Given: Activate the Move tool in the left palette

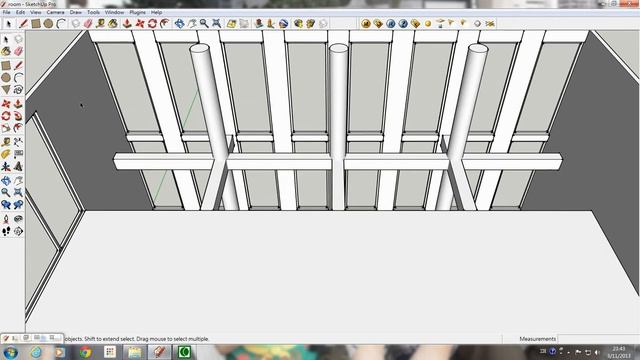Looking at the screenshot, I should tap(6, 104).
